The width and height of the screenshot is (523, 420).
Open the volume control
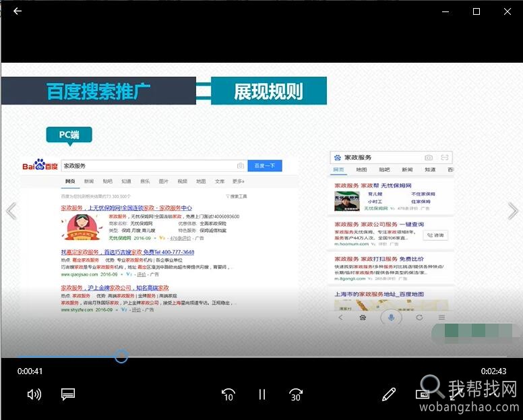coord(34,394)
